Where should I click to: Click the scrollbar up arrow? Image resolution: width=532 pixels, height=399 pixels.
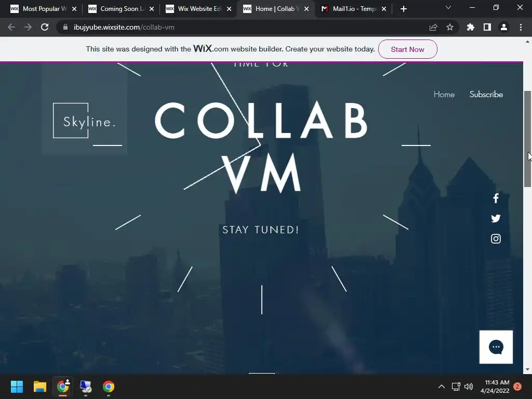point(527,42)
